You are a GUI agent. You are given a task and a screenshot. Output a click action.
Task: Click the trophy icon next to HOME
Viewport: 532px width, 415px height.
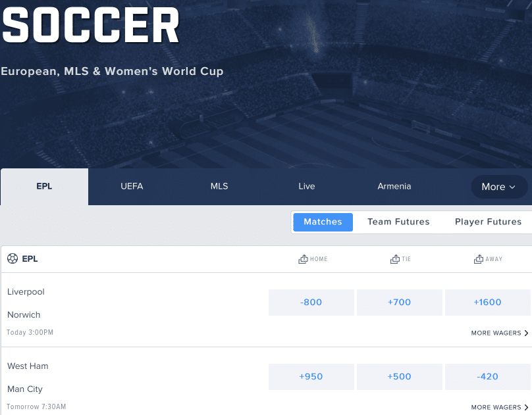pos(302,258)
